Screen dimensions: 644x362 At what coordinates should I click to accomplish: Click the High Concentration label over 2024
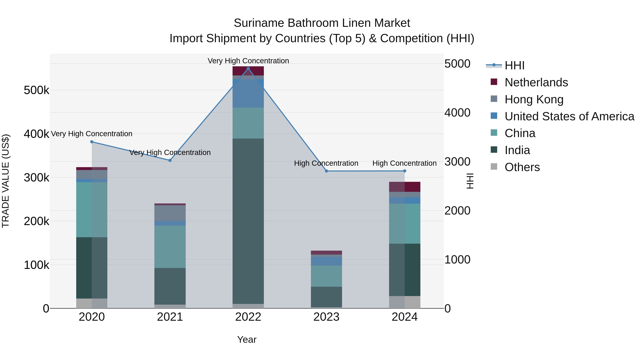[404, 163]
